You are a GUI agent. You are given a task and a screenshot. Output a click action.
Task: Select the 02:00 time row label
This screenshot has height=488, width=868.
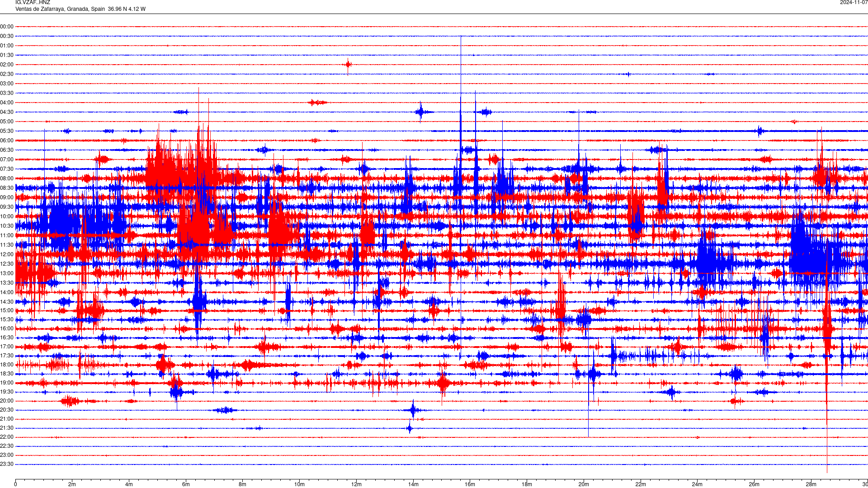click(x=7, y=65)
